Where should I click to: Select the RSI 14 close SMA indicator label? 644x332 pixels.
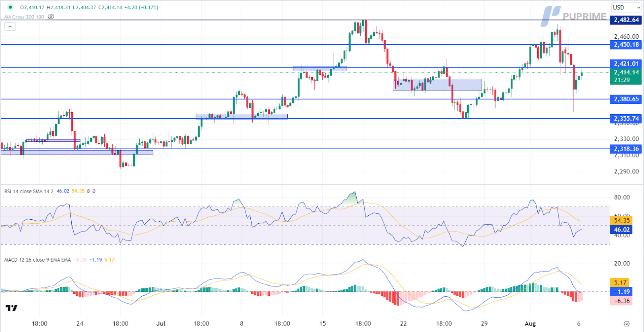click(x=29, y=191)
